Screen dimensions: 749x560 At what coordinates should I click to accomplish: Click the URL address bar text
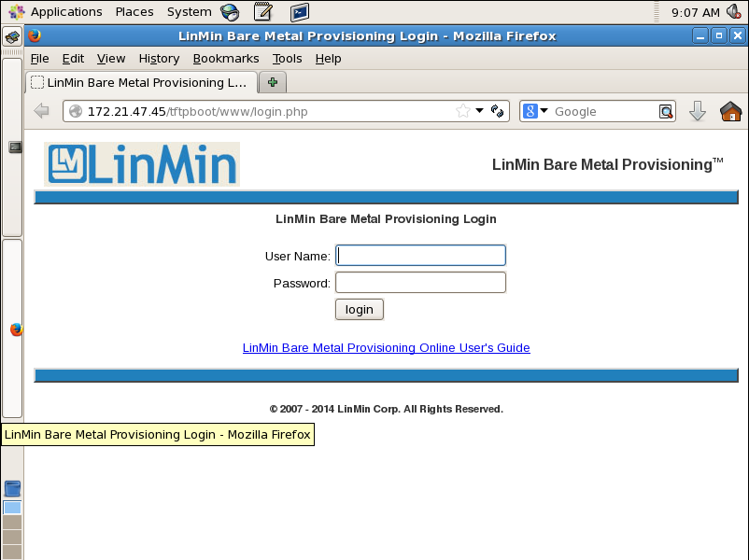pyautogui.click(x=198, y=111)
